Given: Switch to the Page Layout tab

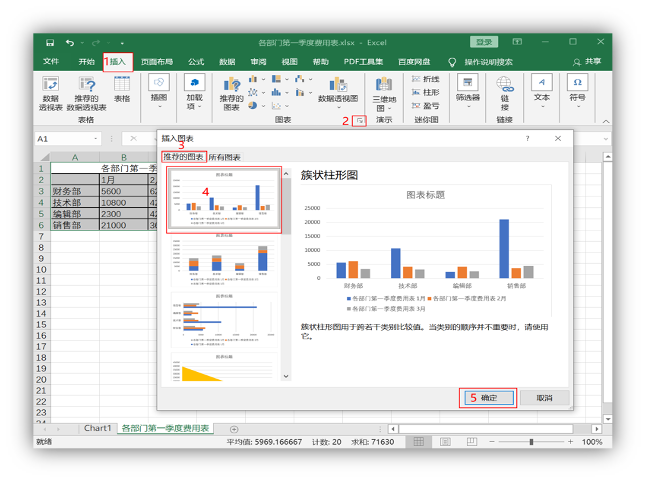Looking at the screenshot, I should pos(157,62).
